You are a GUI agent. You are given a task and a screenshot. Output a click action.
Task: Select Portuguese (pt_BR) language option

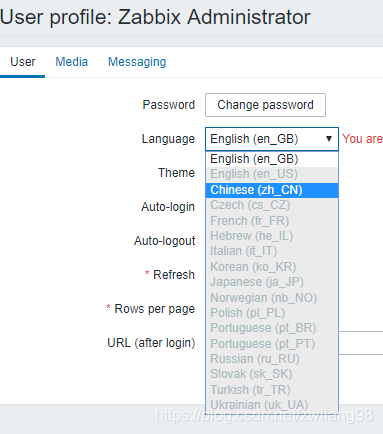[272, 328]
